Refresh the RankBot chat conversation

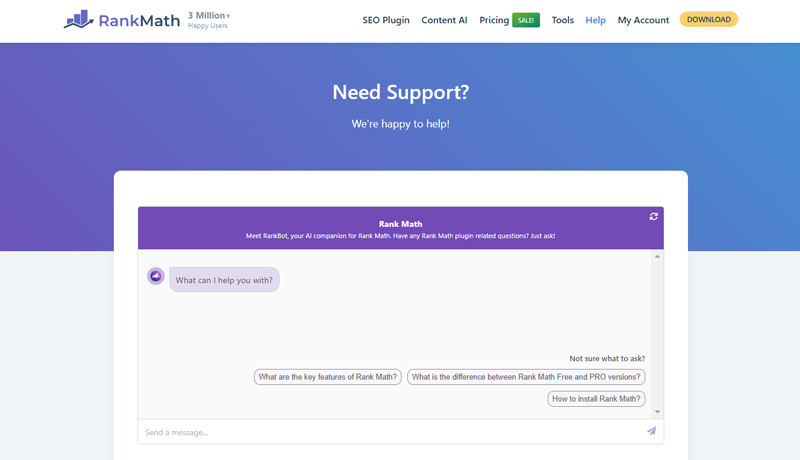coord(654,217)
